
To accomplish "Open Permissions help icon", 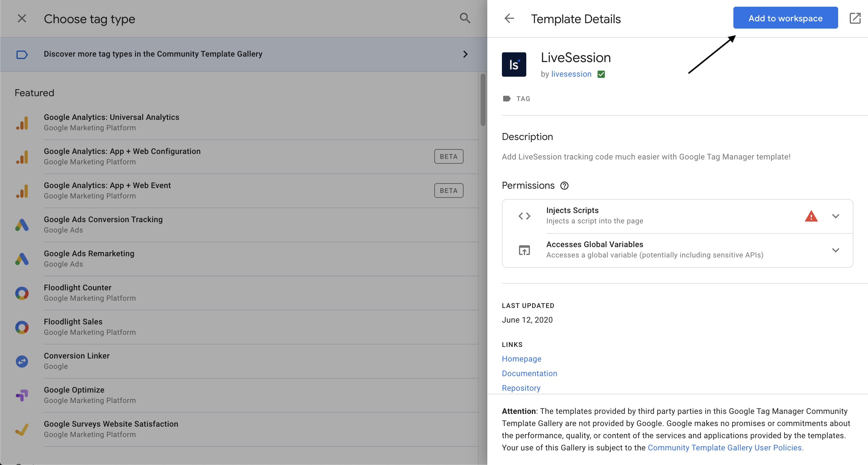I will 564,186.
